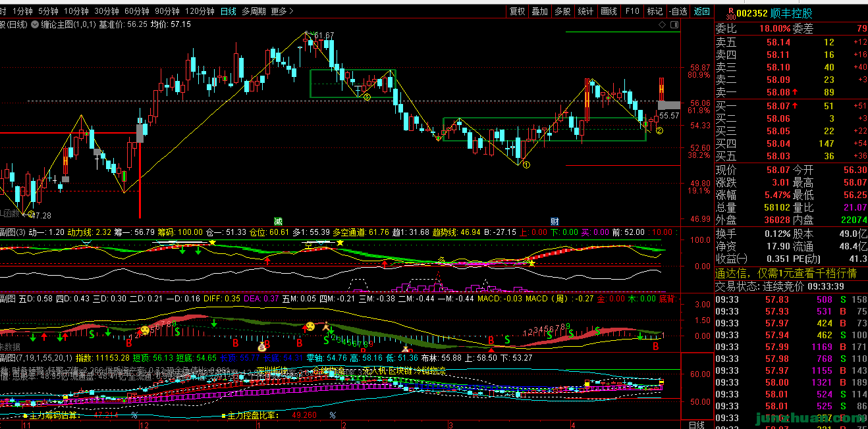The height and width of the screenshot is (429, 868).
Task: Select the 买一 58.07 bid row
Action: coord(791,106)
